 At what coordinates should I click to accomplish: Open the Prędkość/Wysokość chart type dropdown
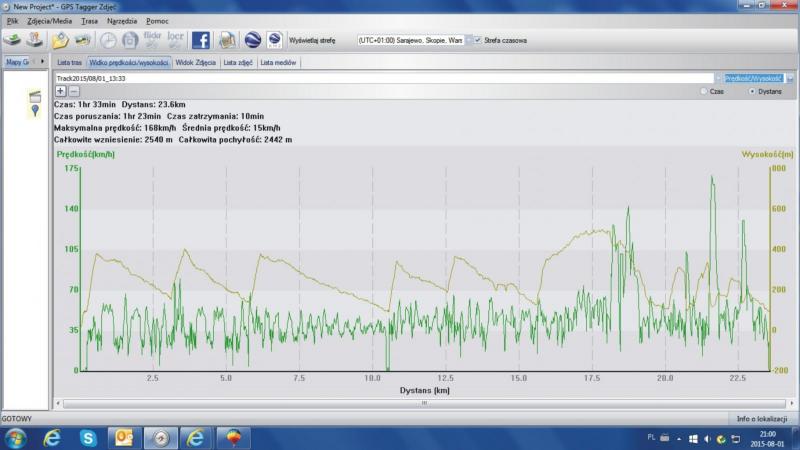click(x=790, y=77)
